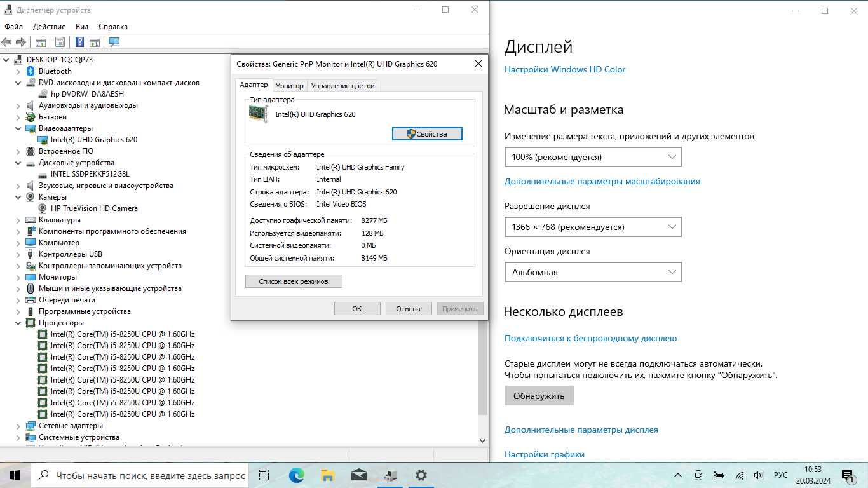Open Дополнительные параметры дисплея link

(581, 430)
